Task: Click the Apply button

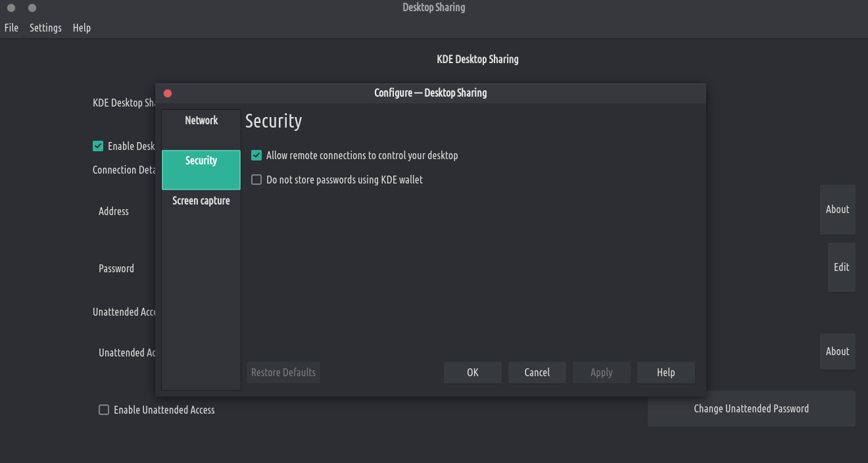Action: tap(601, 372)
